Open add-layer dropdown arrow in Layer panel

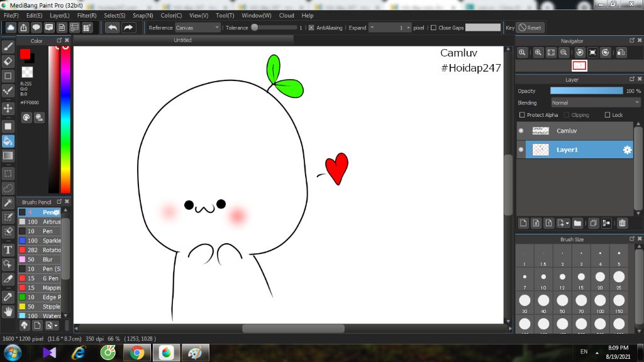(567, 223)
